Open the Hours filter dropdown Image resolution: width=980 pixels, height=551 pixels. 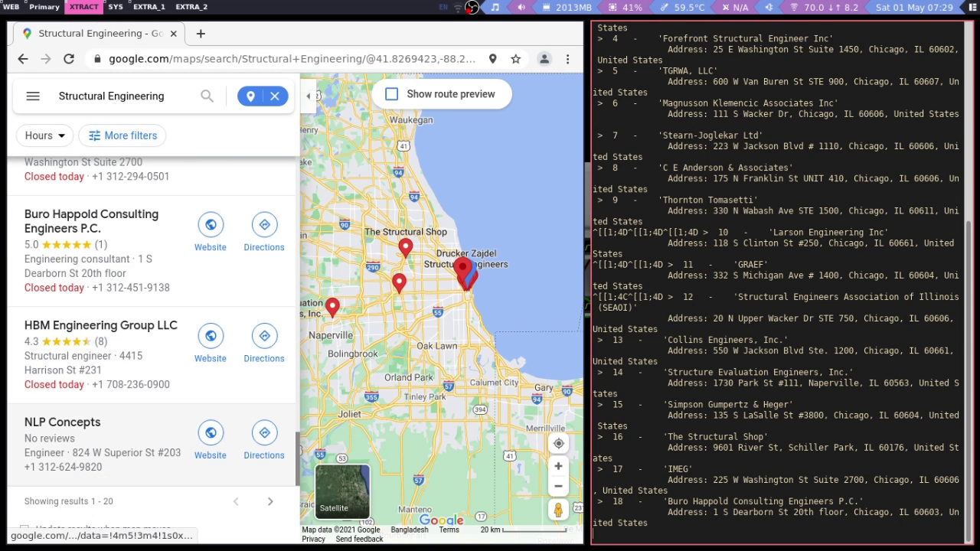tap(44, 135)
